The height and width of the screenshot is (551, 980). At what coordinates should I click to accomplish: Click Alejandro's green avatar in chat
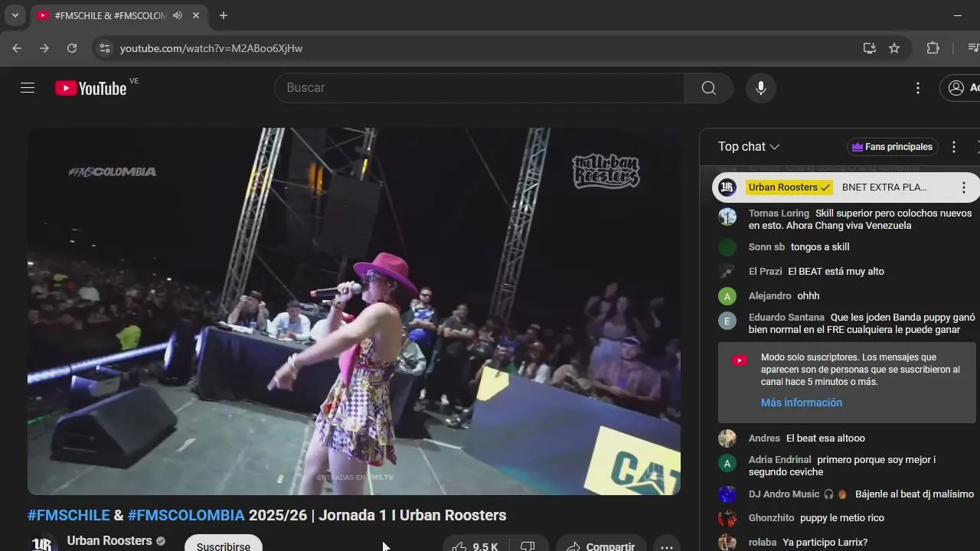(727, 296)
